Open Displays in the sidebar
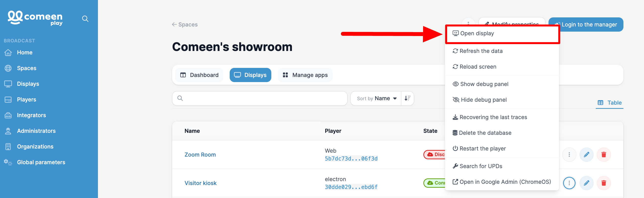The width and height of the screenshot is (644, 198). (x=28, y=84)
